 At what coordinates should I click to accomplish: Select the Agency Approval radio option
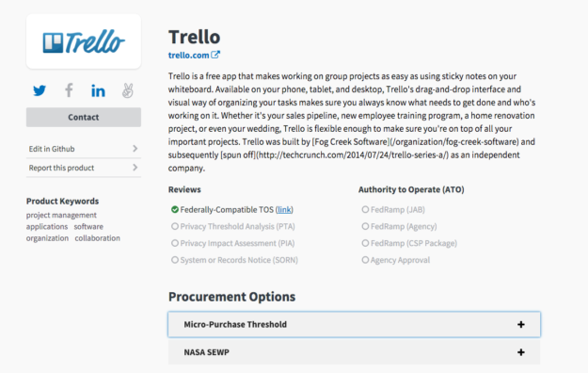(365, 260)
